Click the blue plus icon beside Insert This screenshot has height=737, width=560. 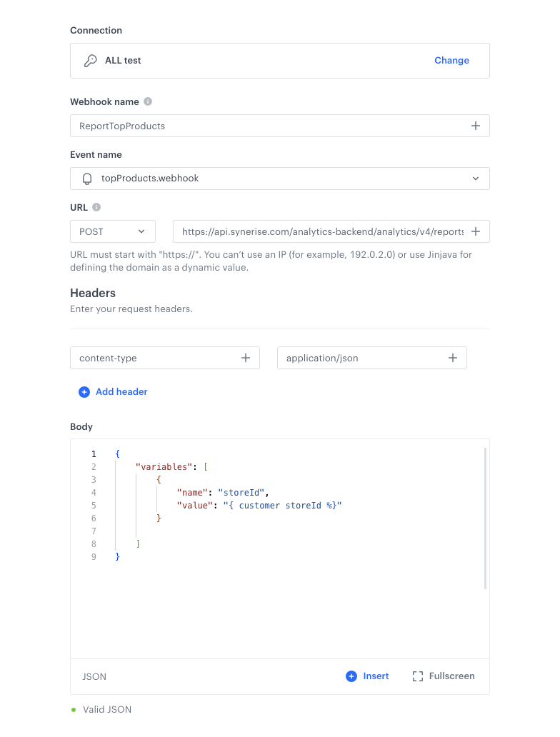(351, 676)
